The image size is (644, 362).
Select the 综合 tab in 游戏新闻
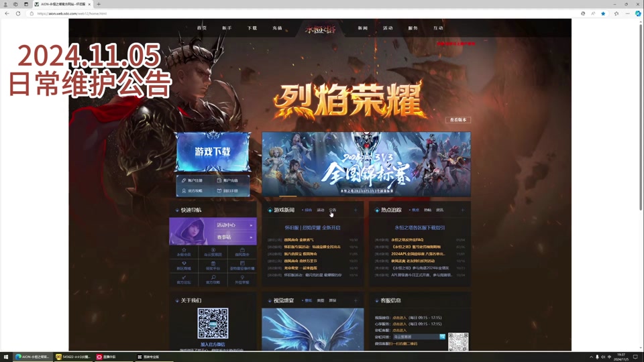coord(308,210)
